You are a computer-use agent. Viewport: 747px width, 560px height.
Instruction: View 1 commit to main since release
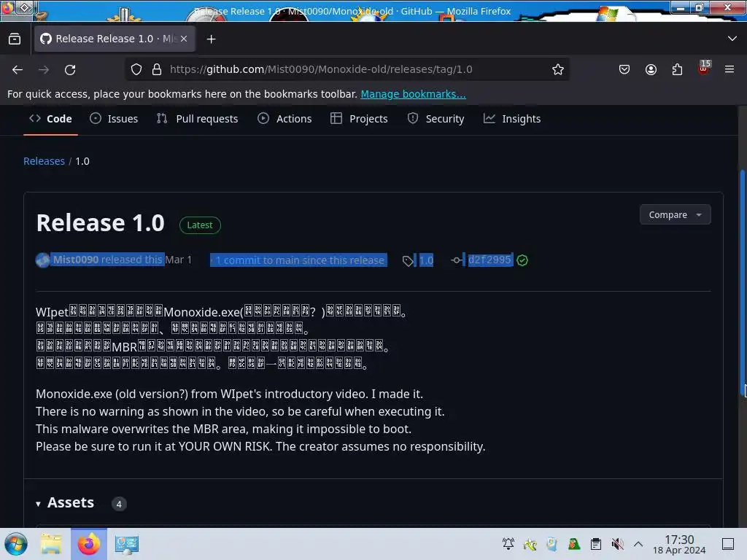(298, 260)
